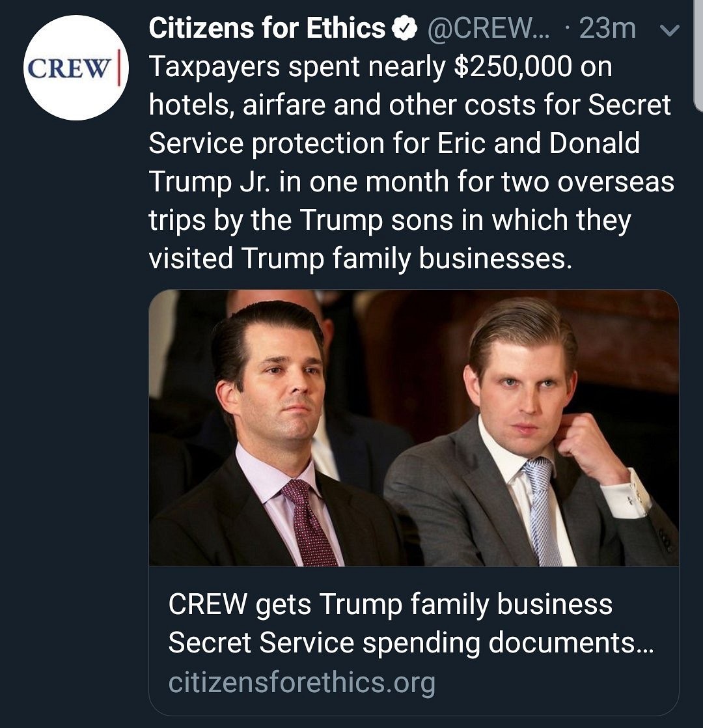Open the 'CREW gets Trump family business' headline

pyautogui.click(x=390, y=604)
